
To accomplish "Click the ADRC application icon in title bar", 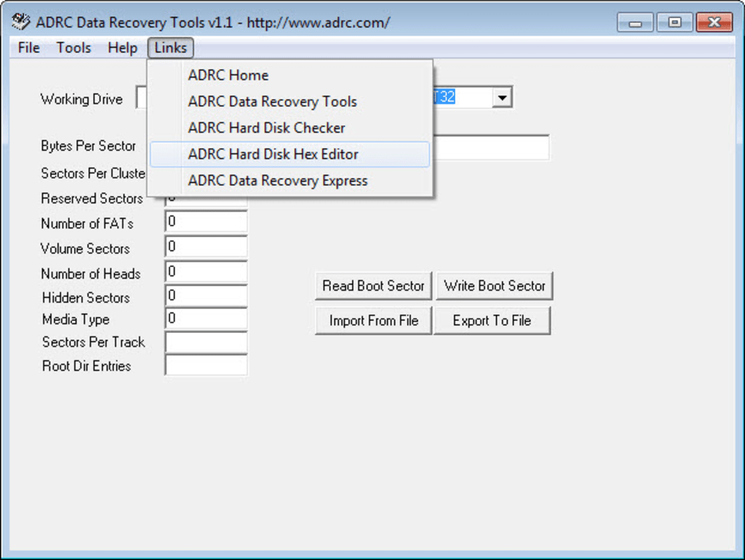I will (x=21, y=22).
